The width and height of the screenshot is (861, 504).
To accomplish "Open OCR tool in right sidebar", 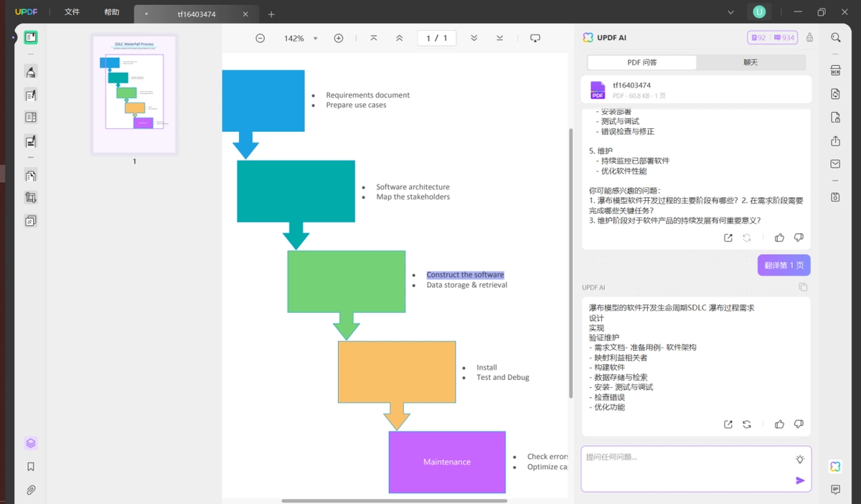I will click(836, 70).
